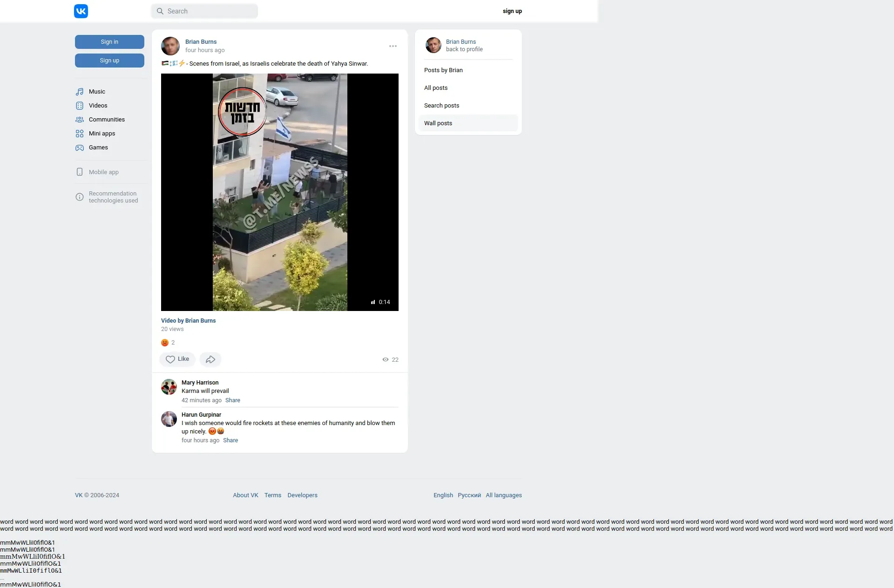
Task: Open the Games controller icon
Action: tap(80, 148)
